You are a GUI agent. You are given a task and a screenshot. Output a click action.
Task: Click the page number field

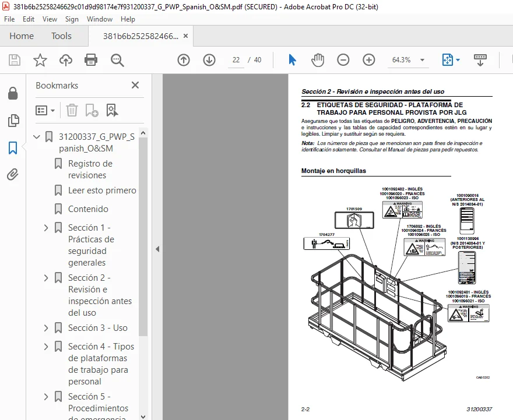coord(236,60)
